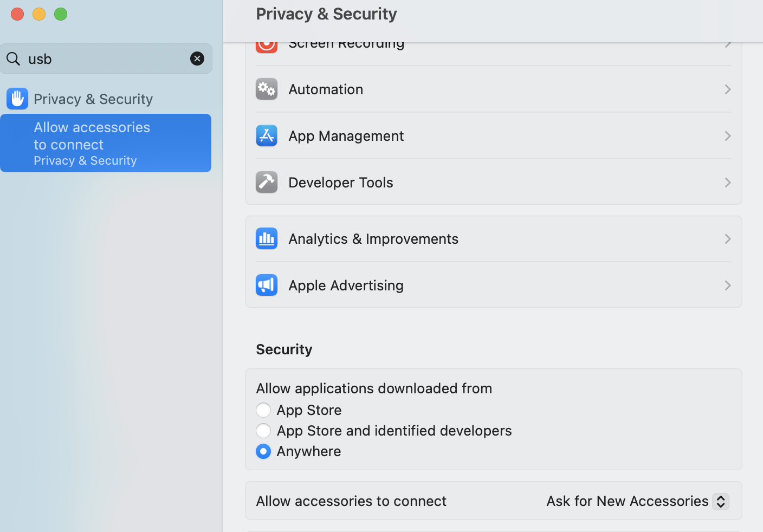Viewport: 763px width, 532px height.
Task: Expand Developer Tools via its chevron
Action: pos(727,183)
